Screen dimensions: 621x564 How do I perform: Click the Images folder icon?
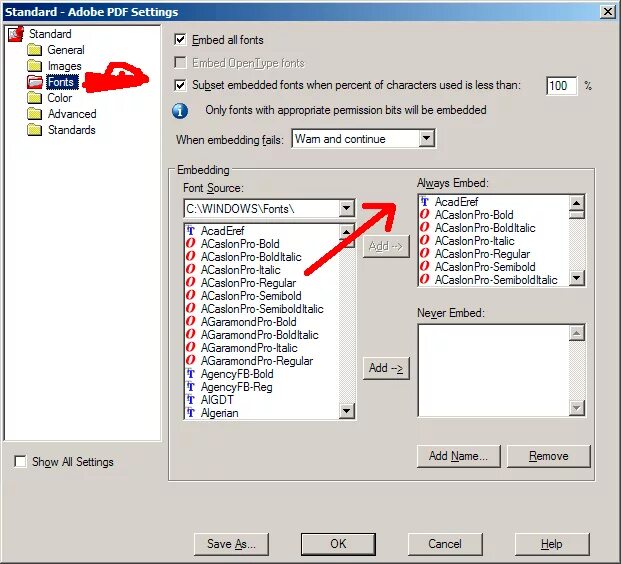[x=34, y=66]
